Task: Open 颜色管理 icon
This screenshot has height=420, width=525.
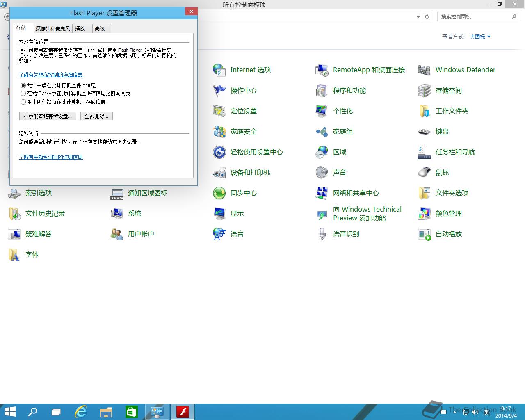Action: pyautogui.click(x=425, y=213)
